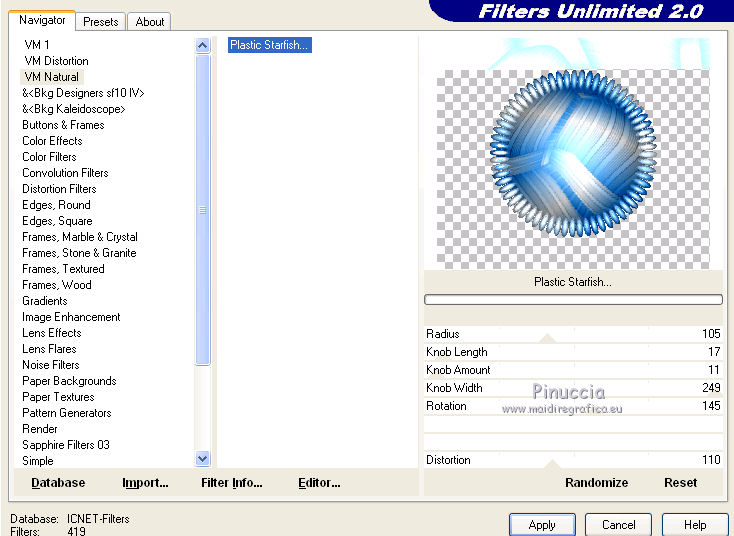Select Distortion Filters category
The height and width of the screenshot is (536, 734).
click(x=59, y=189)
